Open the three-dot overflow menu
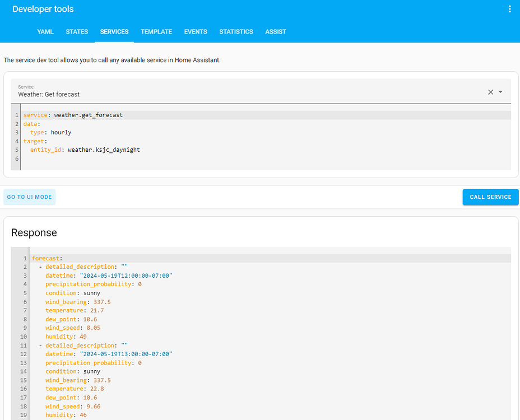Image resolution: width=520 pixels, height=420 pixels. tap(509, 9)
